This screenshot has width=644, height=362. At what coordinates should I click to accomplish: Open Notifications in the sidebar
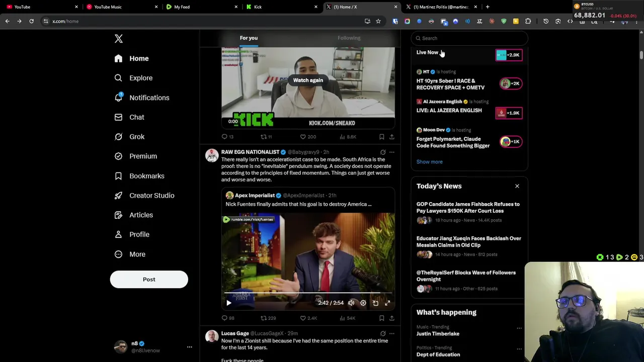point(142,98)
